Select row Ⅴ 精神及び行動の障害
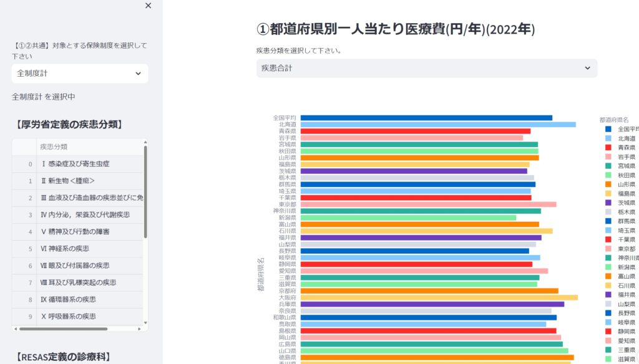The height and width of the screenshot is (364, 639). [x=77, y=232]
